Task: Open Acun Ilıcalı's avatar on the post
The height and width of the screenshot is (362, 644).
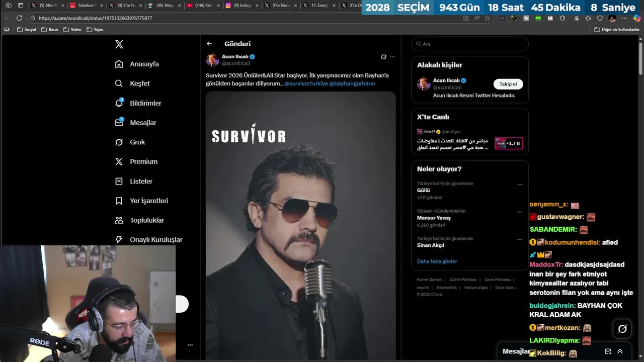Action: 212,60
